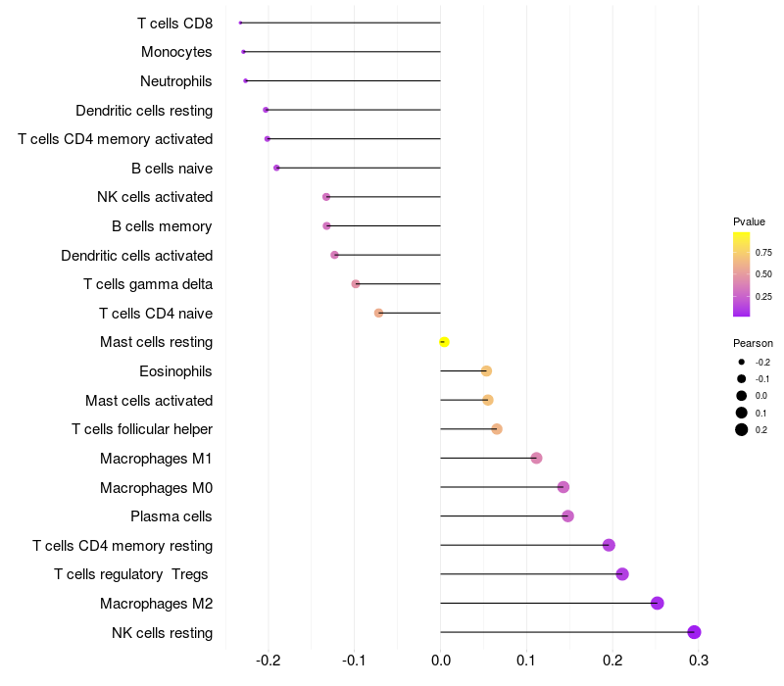Screen dimensions: 784x686
Task: Click the Pvalue legend title
Action: click(x=749, y=221)
